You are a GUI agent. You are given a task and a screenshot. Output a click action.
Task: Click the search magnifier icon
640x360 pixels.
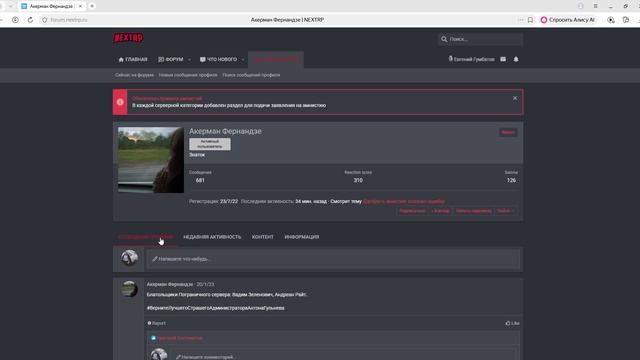(444, 39)
